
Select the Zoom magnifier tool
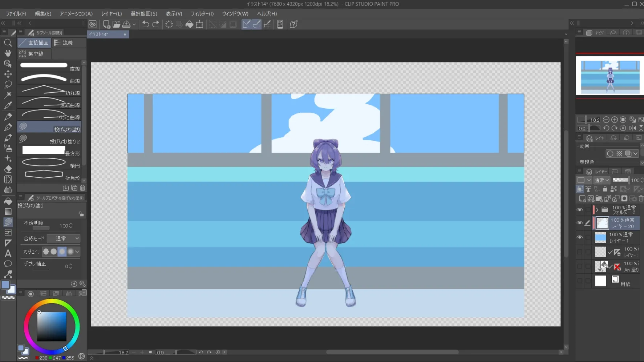(x=8, y=43)
